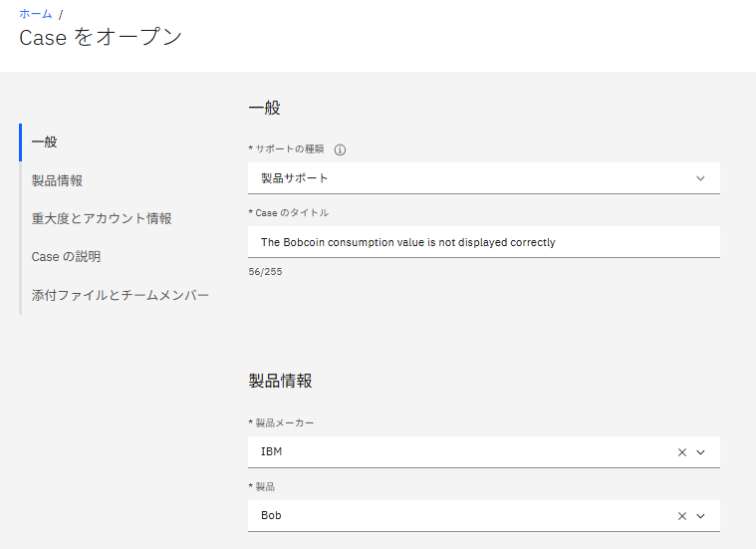
Task: Navigate to Case の説明 section
Action: (x=66, y=256)
